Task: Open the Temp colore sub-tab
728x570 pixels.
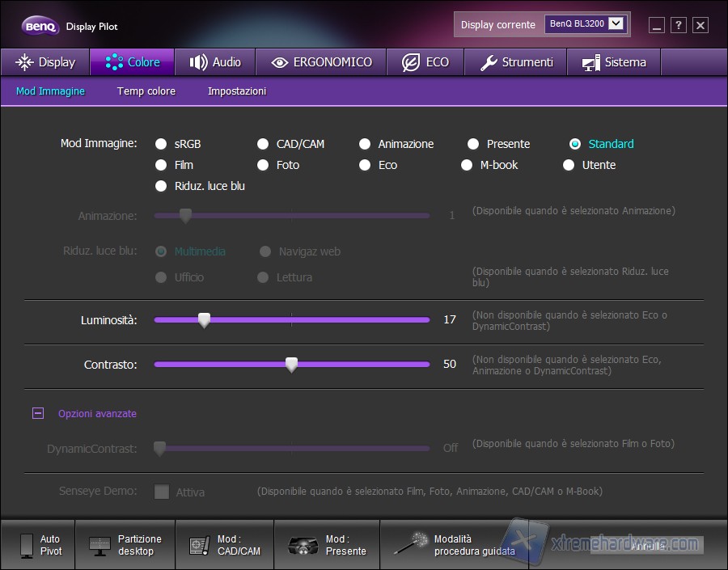Action: click(146, 91)
